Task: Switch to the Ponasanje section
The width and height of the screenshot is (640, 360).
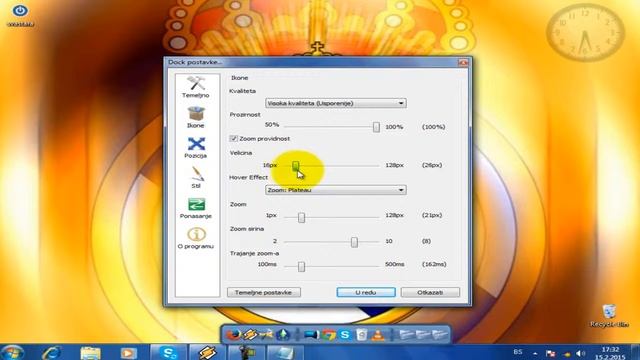Action: [196, 208]
